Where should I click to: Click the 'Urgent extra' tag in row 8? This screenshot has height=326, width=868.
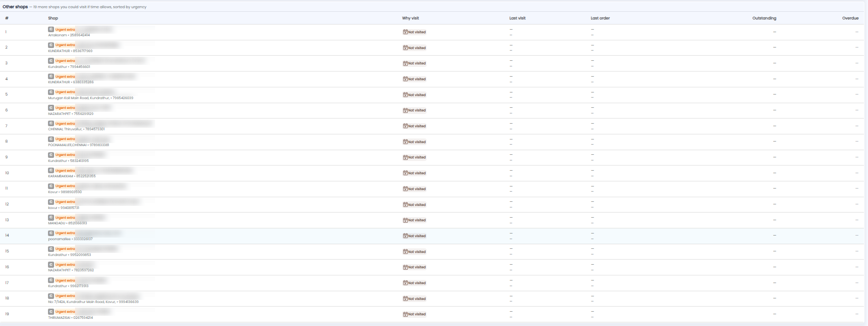click(65, 139)
